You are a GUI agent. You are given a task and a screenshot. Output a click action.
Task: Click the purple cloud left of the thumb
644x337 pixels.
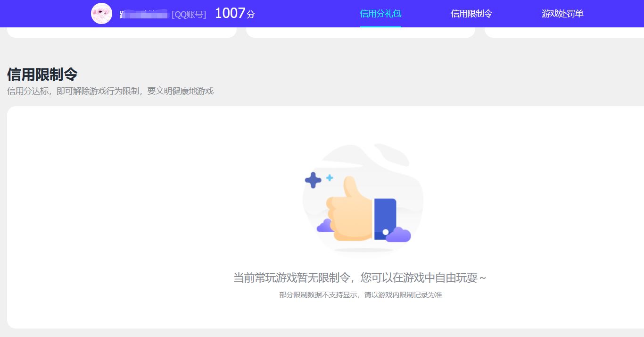(324, 226)
